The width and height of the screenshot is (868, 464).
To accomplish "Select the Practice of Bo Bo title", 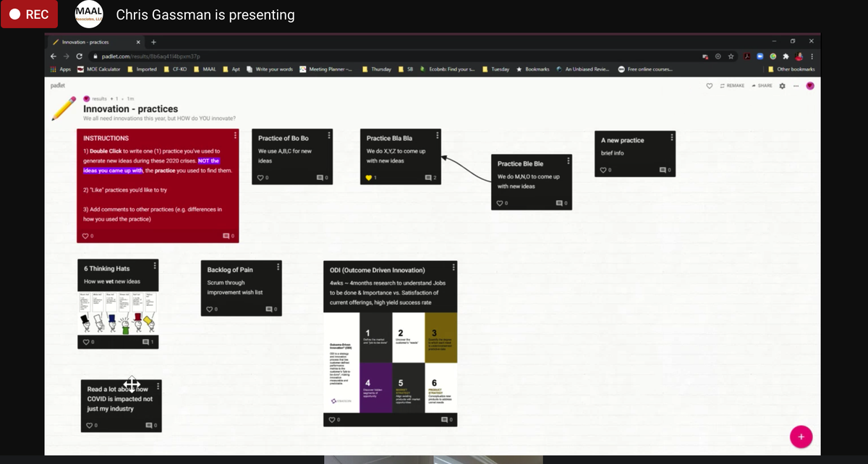I will (284, 138).
